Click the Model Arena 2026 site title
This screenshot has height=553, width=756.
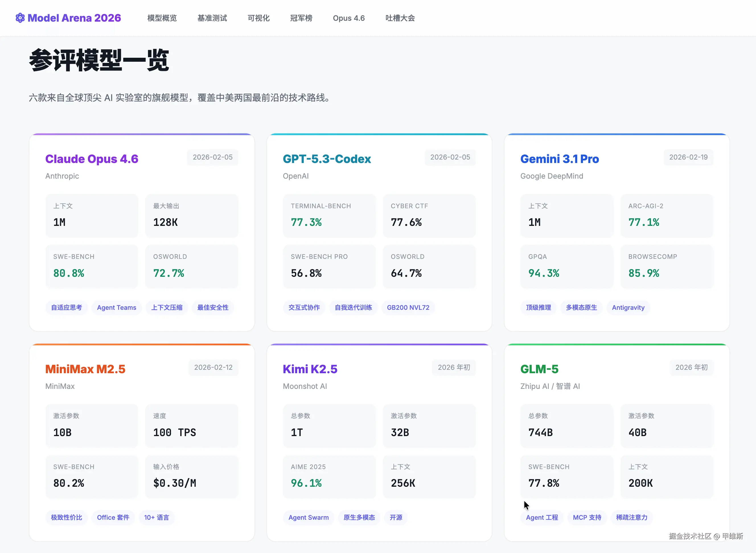[74, 18]
